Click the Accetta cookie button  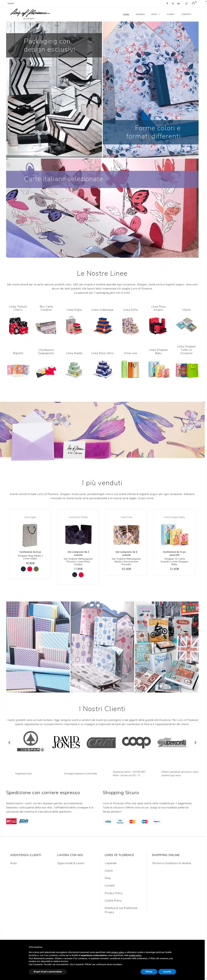167,971
